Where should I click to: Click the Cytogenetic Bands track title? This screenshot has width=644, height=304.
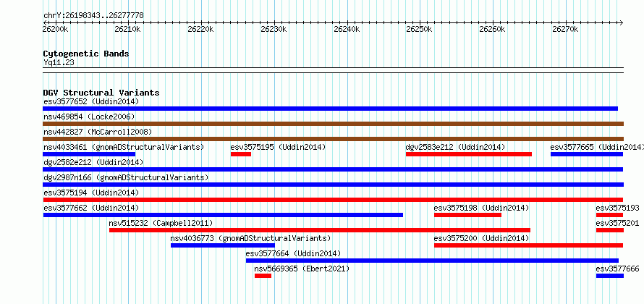86,54
